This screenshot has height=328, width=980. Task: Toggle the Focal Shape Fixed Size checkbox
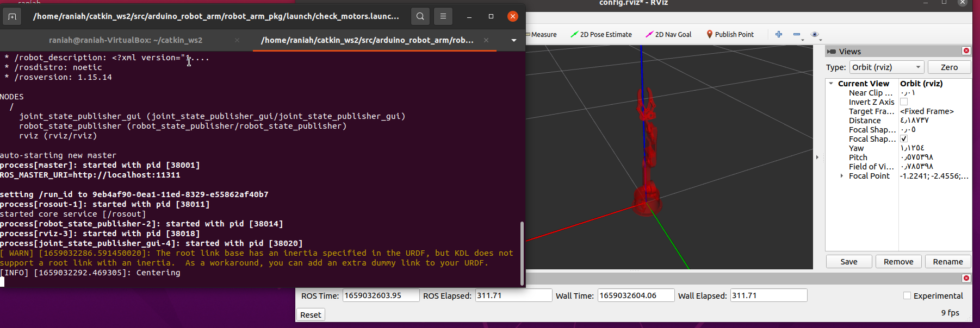904,138
